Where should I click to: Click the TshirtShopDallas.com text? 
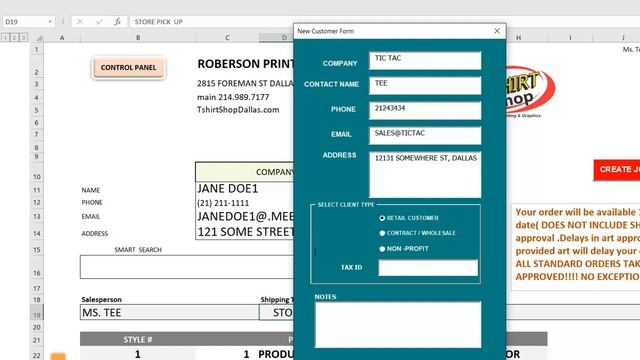tap(238, 110)
